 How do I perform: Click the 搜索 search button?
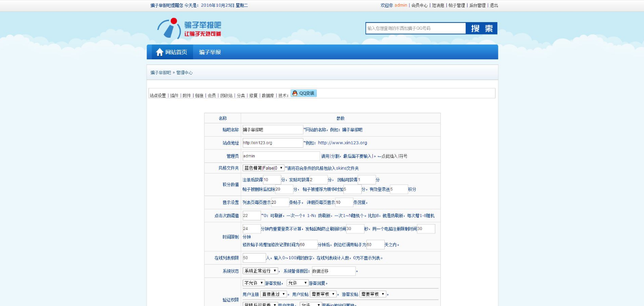[x=482, y=28]
